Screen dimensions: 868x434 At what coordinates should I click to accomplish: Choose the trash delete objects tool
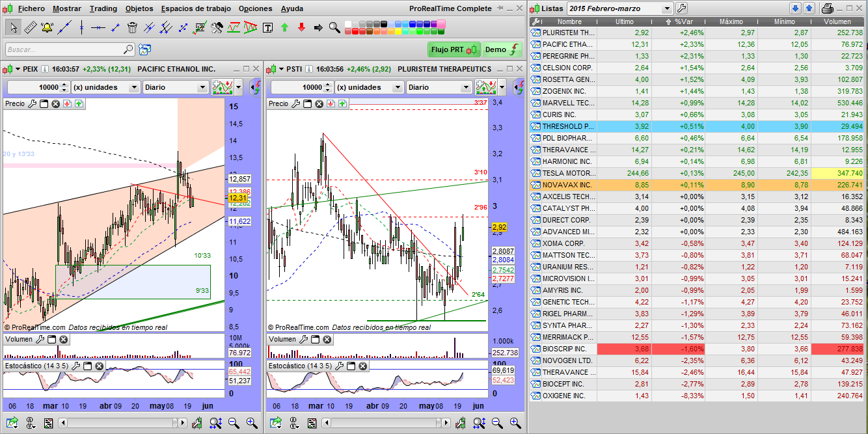coord(133,27)
